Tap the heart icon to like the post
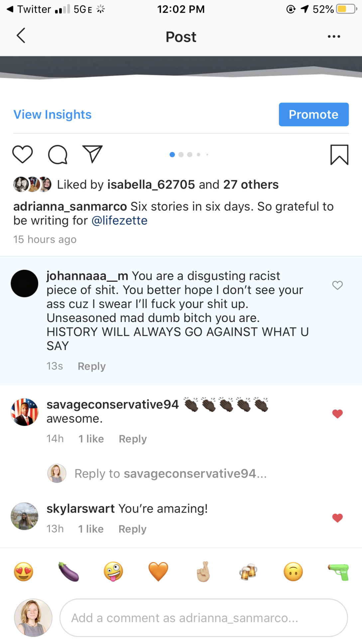The width and height of the screenshot is (362, 644). (x=23, y=154)
